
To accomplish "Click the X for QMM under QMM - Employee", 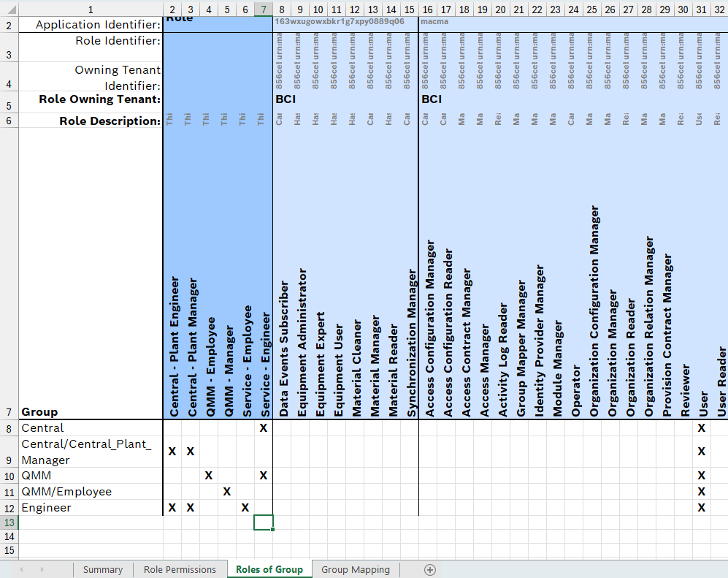I will (x=208, y=476).
